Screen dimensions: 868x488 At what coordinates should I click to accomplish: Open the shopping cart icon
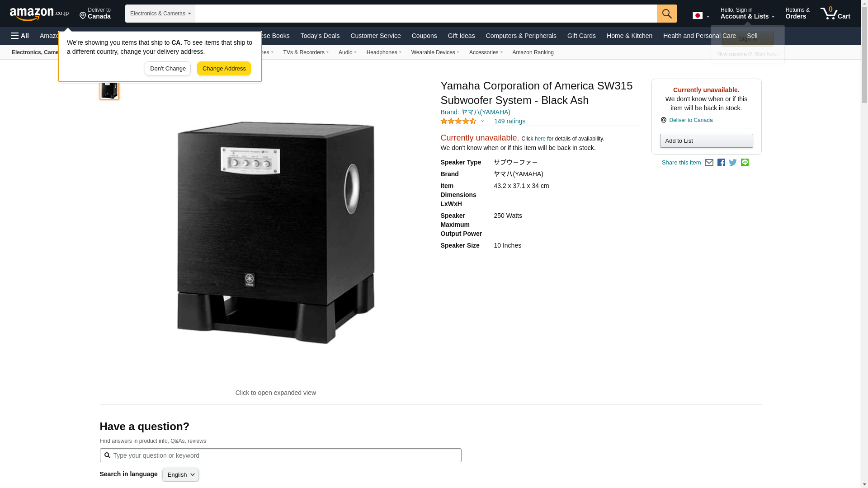point(835,13)
